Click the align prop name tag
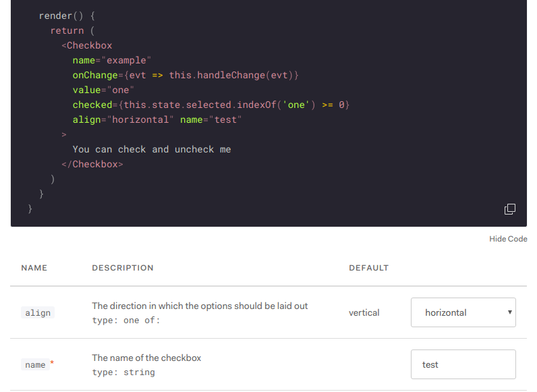Image resolution: width=537 pixels, height=392 pixels. pos(38,312)
